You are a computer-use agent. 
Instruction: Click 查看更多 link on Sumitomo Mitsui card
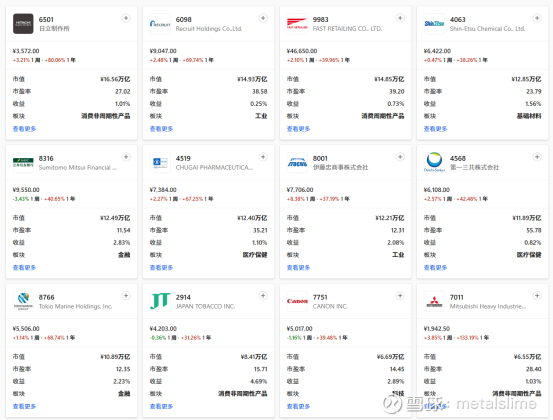click(x=24, y=268)
